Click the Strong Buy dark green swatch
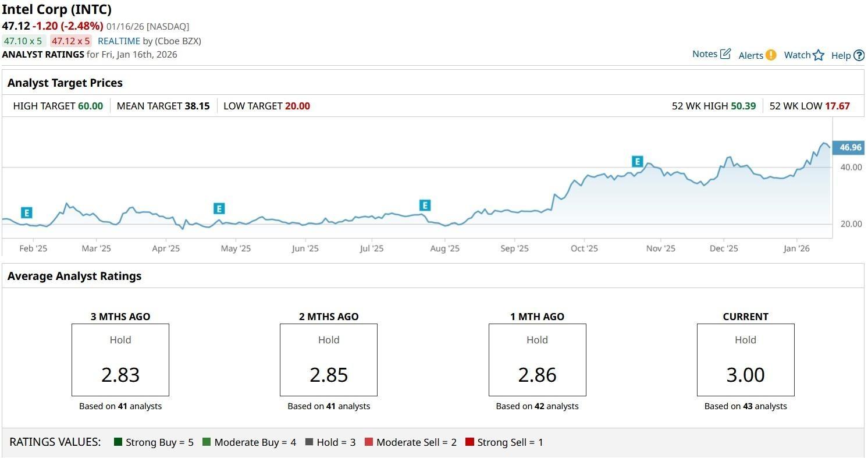The image size is (868, 458). tap(118, 442)
